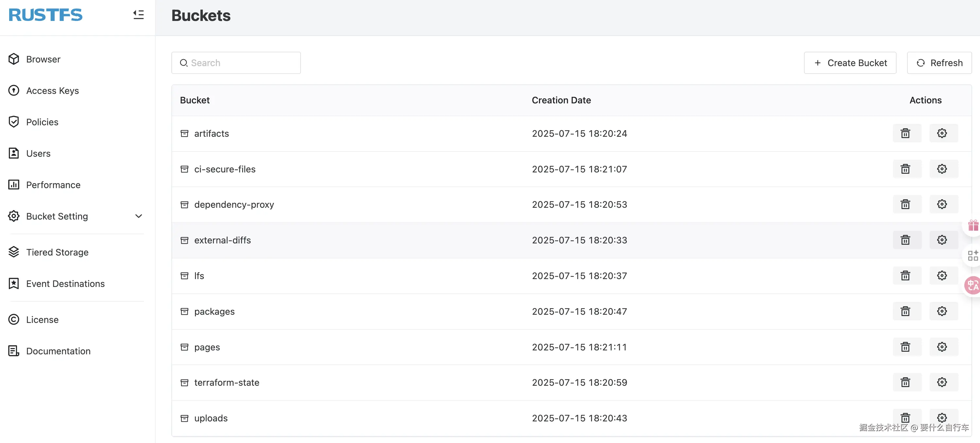
Task: Click the translate floating icon
Action: coord(973,285)
